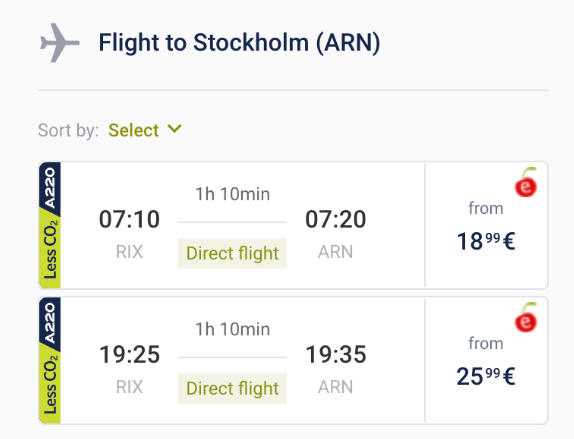
Task: Click the Sort by label
Action: coord(68,130)
